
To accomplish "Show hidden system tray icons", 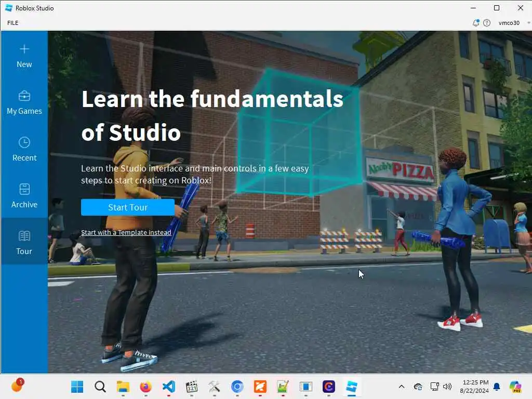I will click(402, 387).
